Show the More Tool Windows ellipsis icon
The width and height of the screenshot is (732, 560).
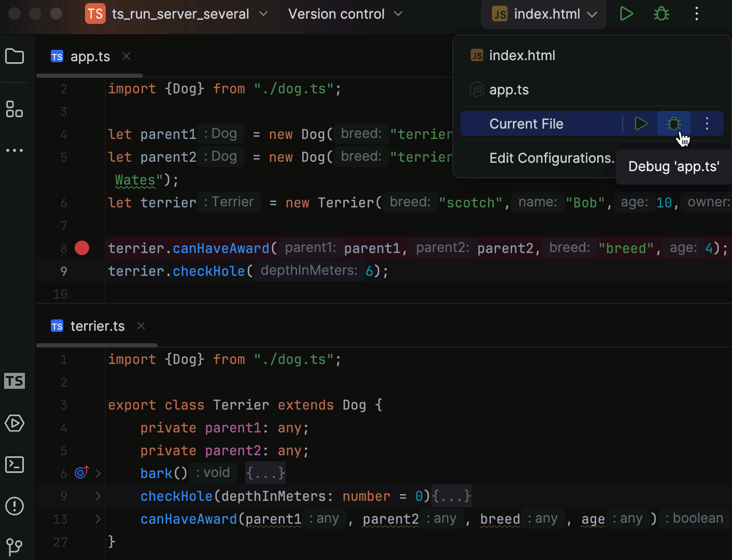(x=15, y=150)
